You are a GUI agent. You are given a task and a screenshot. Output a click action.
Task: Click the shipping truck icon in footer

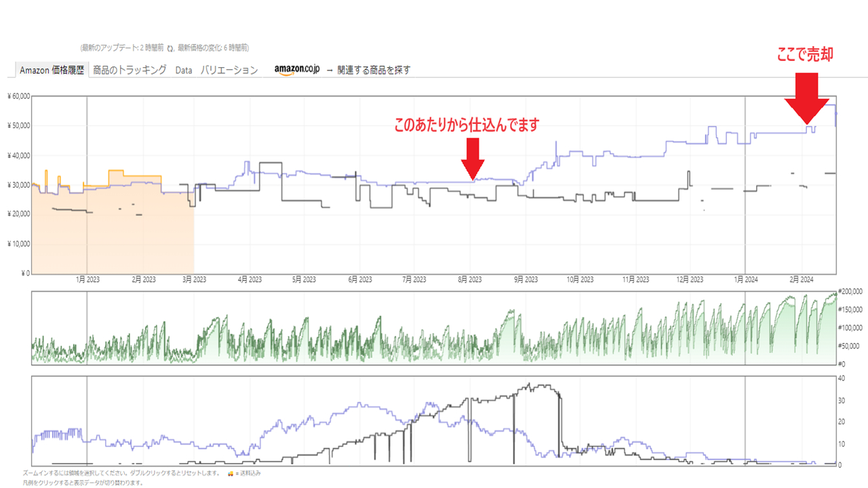231,472
